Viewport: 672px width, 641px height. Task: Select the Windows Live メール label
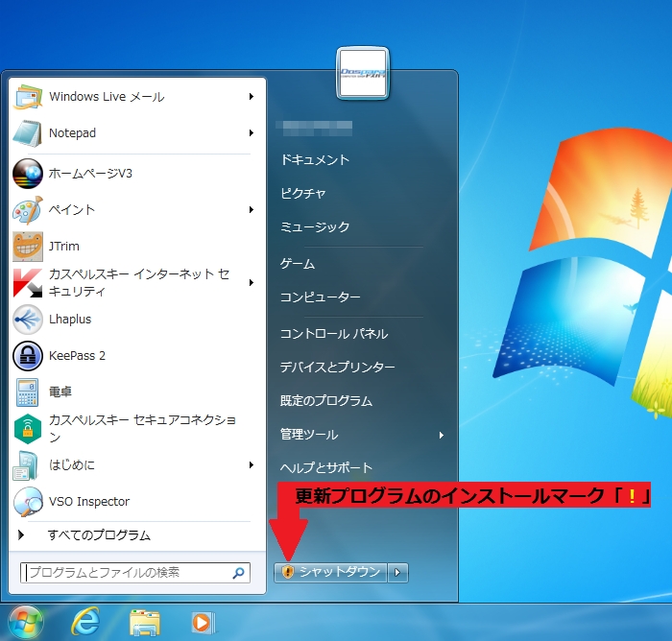point(107,97)
